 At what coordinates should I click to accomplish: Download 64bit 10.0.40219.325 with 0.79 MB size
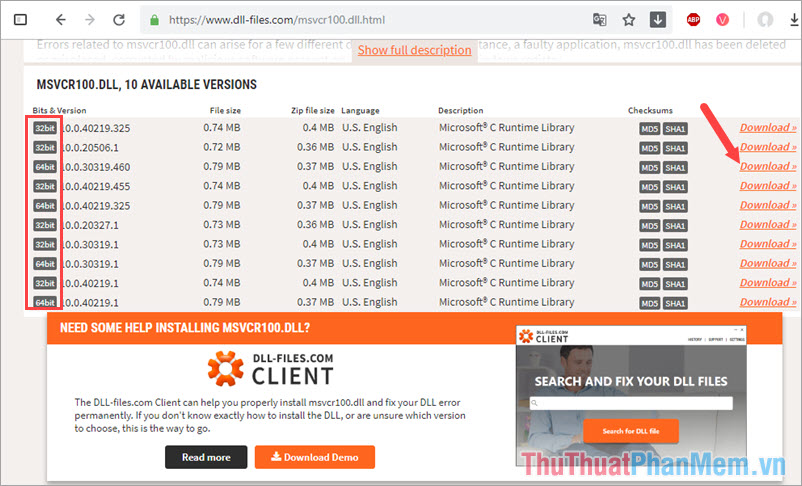coord(768,205)
